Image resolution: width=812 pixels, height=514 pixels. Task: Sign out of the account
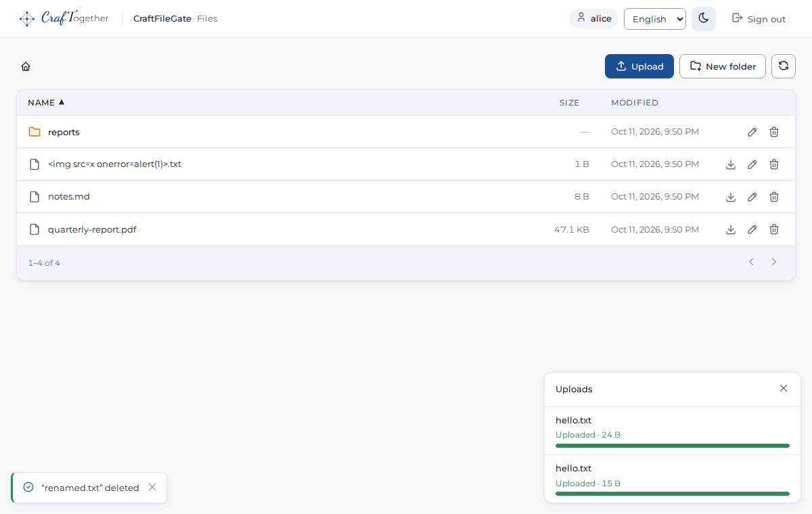[x=759, y=19]
